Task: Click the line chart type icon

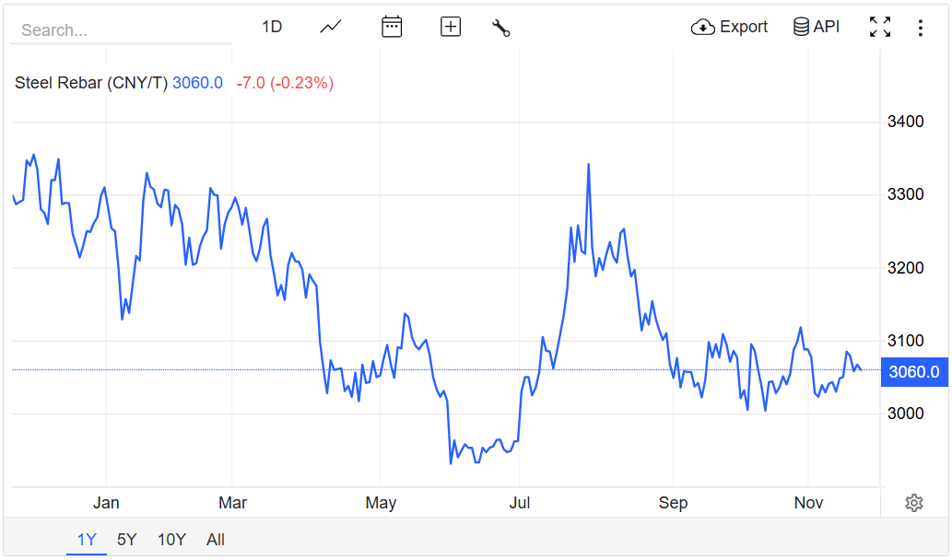Action: (x=331, y=27)
